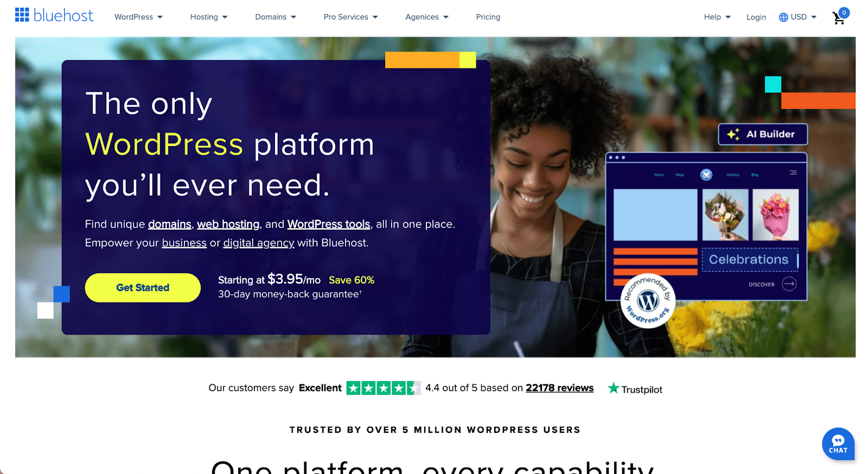Screen dimensions: 868x474
Task: Click the Discover arrow circle icon
Action: click(x=789, y=284)
